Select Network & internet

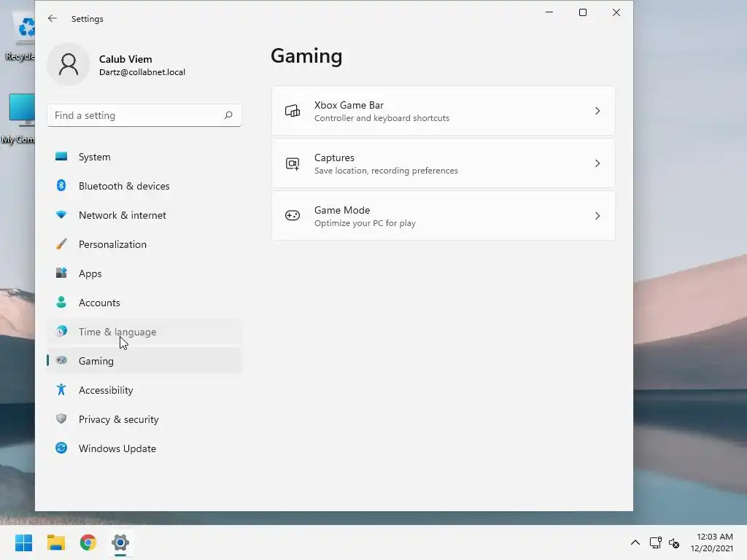click(144, 215)
